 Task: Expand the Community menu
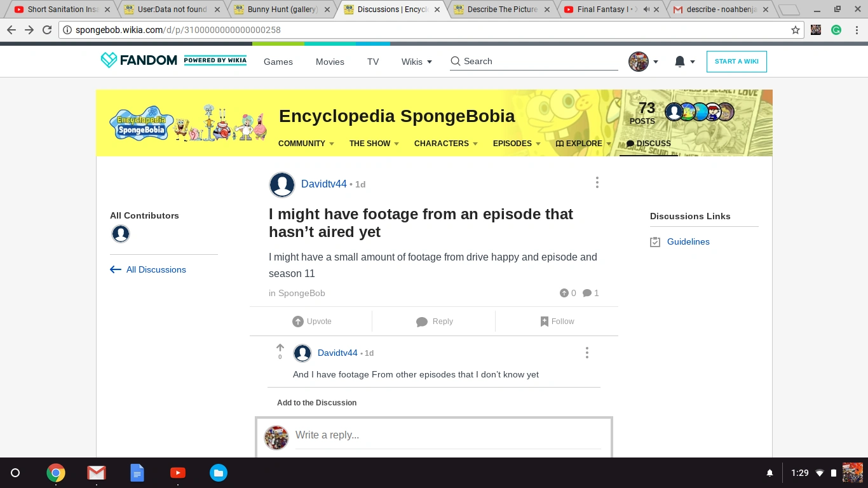tap(306, 144)
